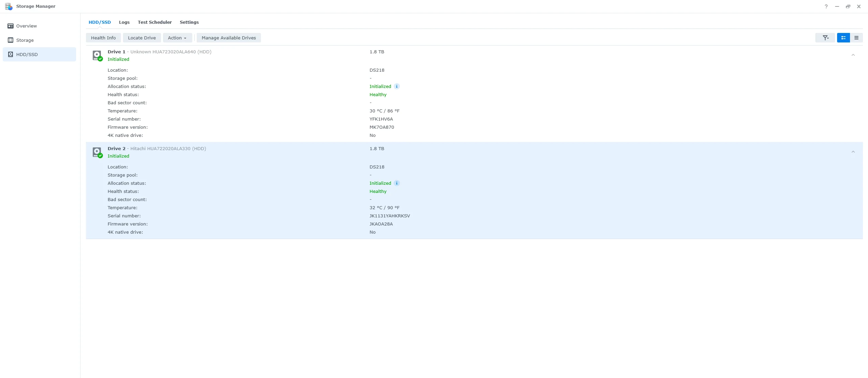Click firmware version JKAOA28A

381,224
